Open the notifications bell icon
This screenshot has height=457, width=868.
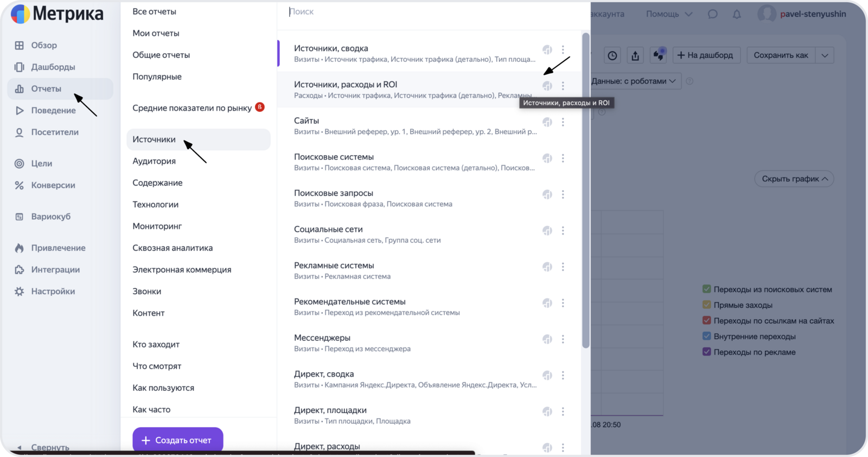coord(737,14)
